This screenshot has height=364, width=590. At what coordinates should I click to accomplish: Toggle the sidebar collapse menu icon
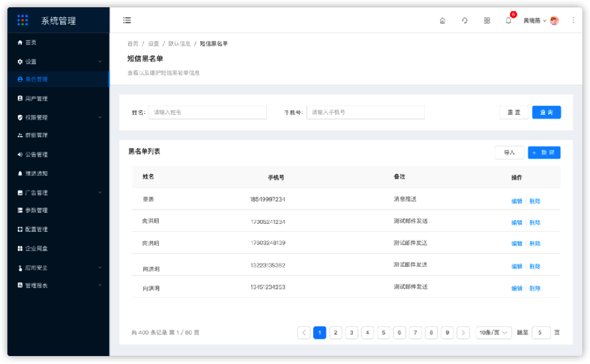127,20
